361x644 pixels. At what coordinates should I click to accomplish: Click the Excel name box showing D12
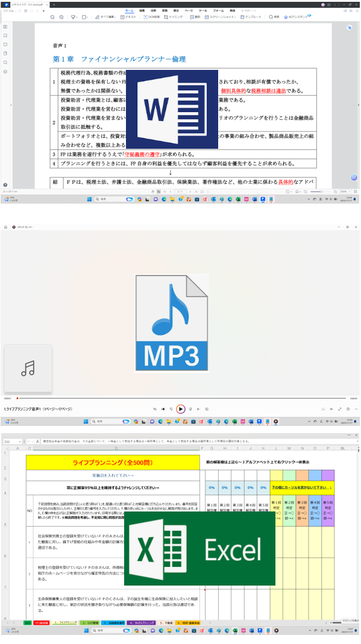pos(12,442)
